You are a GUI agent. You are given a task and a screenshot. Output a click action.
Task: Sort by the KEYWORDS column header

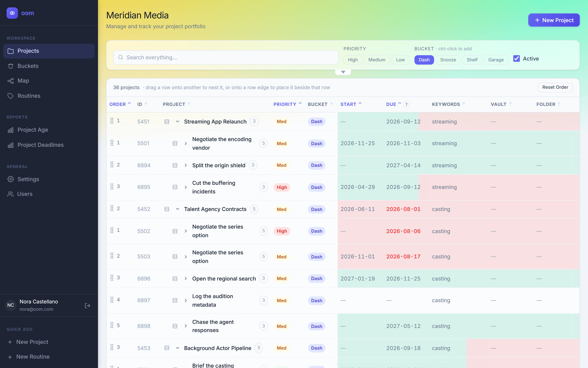(449, 104)
